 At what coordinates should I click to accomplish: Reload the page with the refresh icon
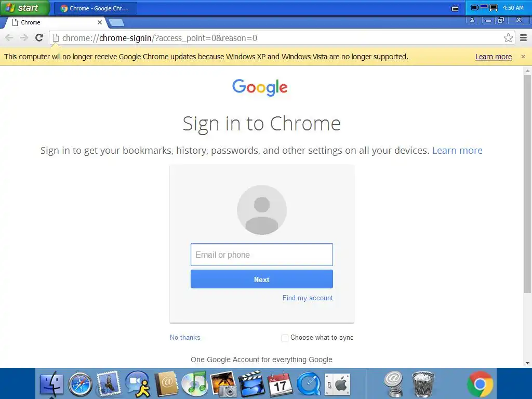point(39,37)
